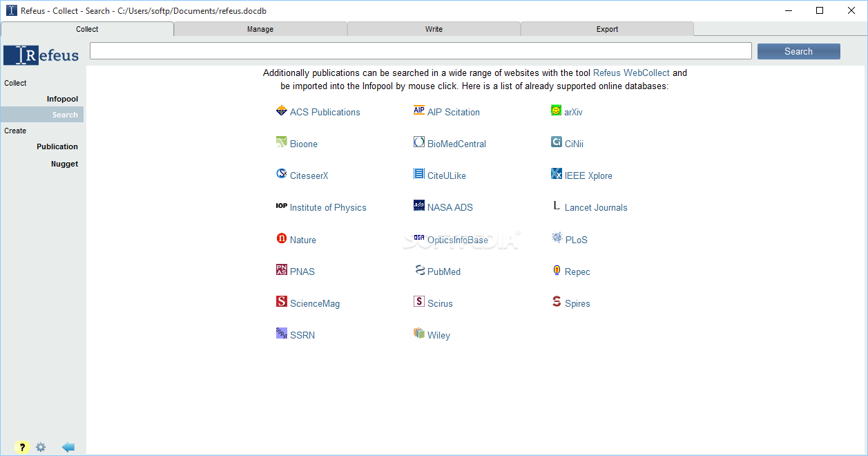Click the Search button
Viewport: 868px width, 456px height.
point(799,51)
